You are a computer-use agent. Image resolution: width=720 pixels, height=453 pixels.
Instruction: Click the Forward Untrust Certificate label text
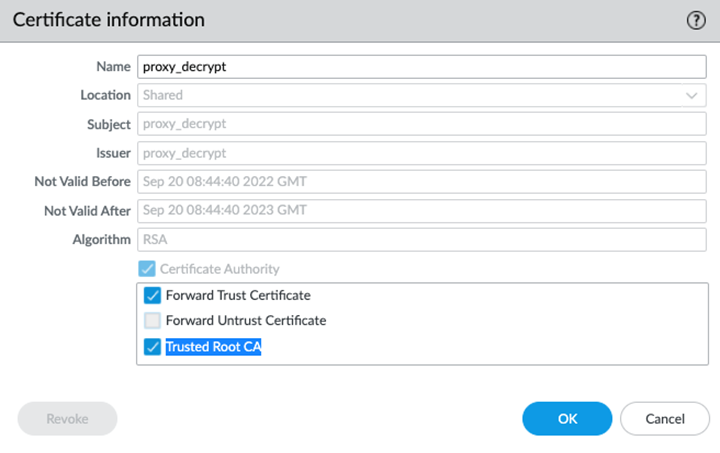pyautogui.click(x=246, y=321)
